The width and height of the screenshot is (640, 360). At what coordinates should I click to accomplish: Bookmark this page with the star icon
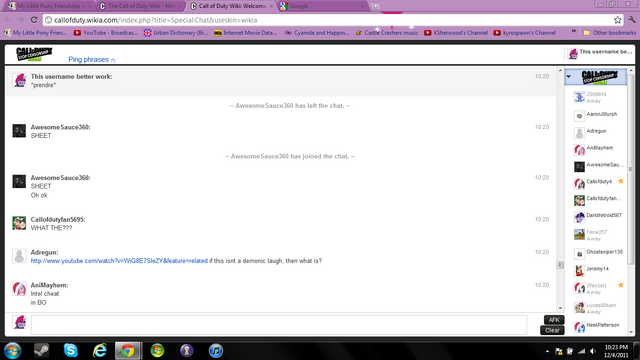(618, 20)
